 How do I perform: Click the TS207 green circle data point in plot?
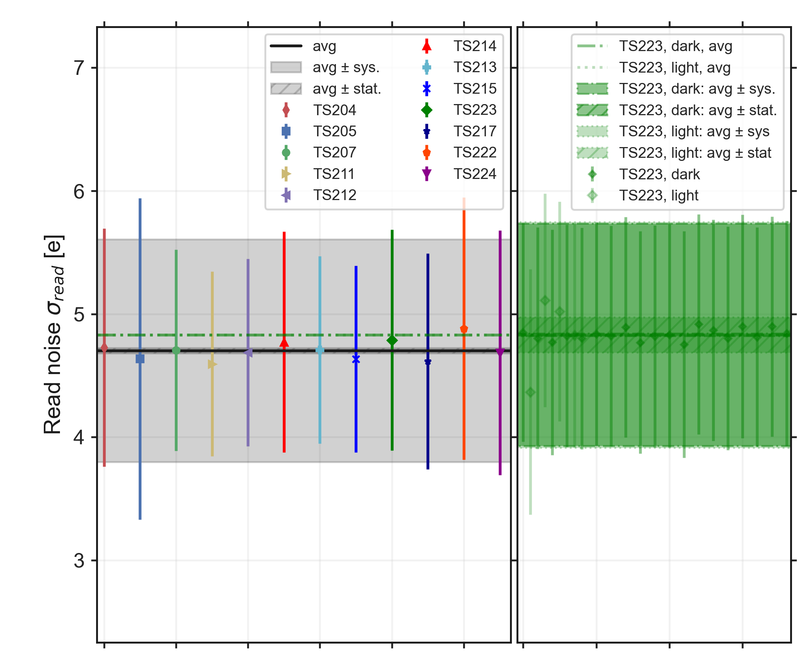coord(176,350)
